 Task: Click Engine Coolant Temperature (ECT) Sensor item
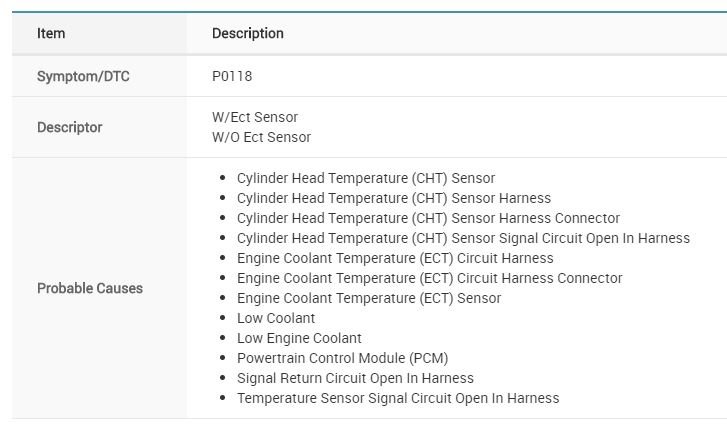369,298
